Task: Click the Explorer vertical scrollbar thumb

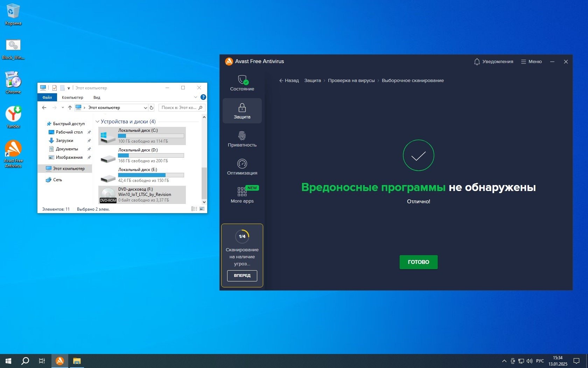Action: (204, 183)
